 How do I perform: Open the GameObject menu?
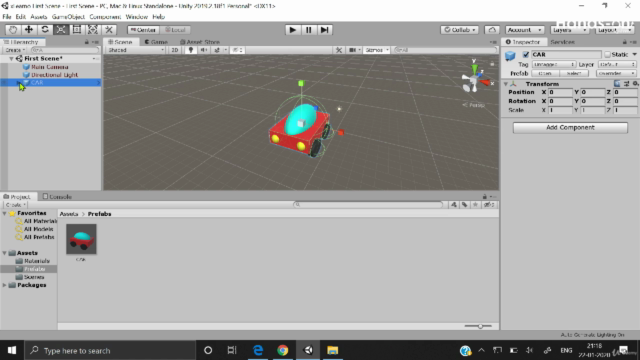click(x=68, y=17)
